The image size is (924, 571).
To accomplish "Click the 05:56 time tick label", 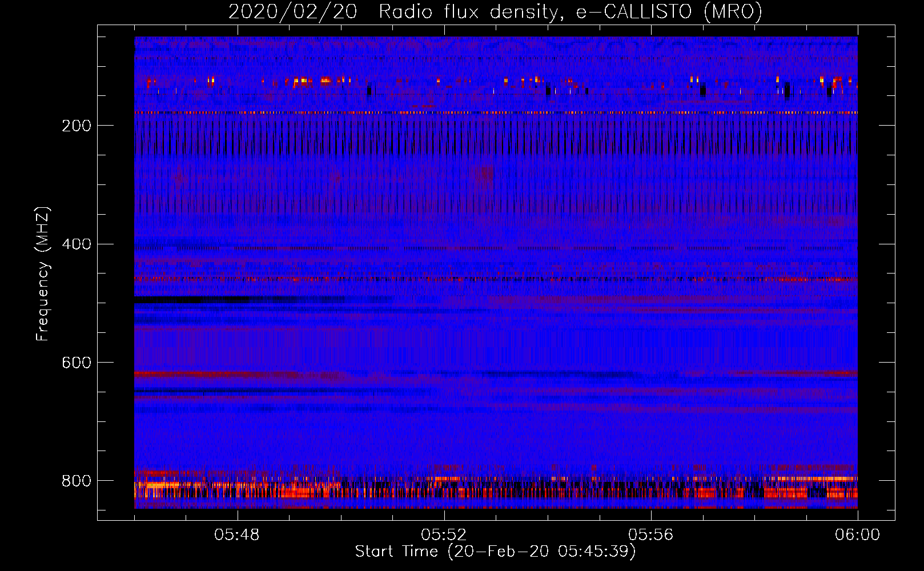I will tap(651, 535).
